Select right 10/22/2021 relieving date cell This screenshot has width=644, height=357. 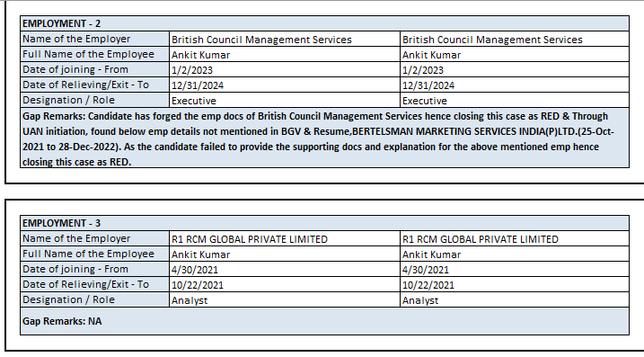click(515, 284)
